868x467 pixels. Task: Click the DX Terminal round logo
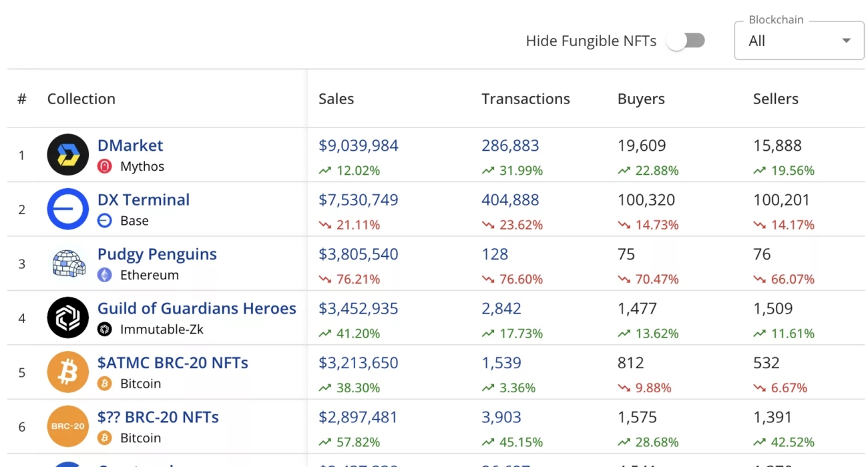[x=67, y=209]
